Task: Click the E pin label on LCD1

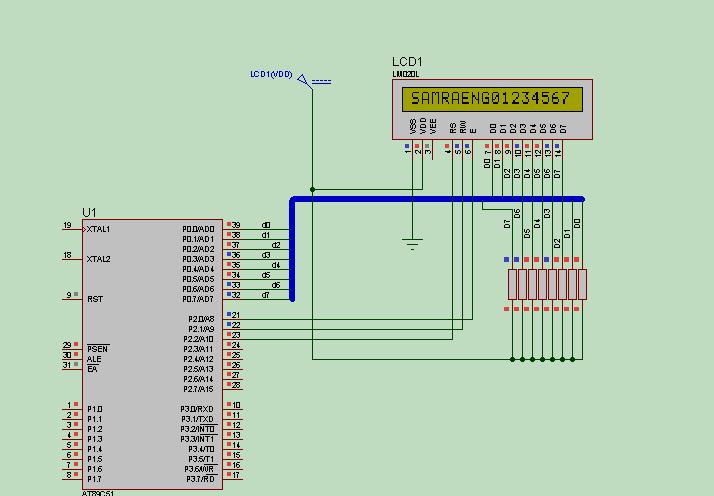Action: pyautogui.click(x=473, y=131)
